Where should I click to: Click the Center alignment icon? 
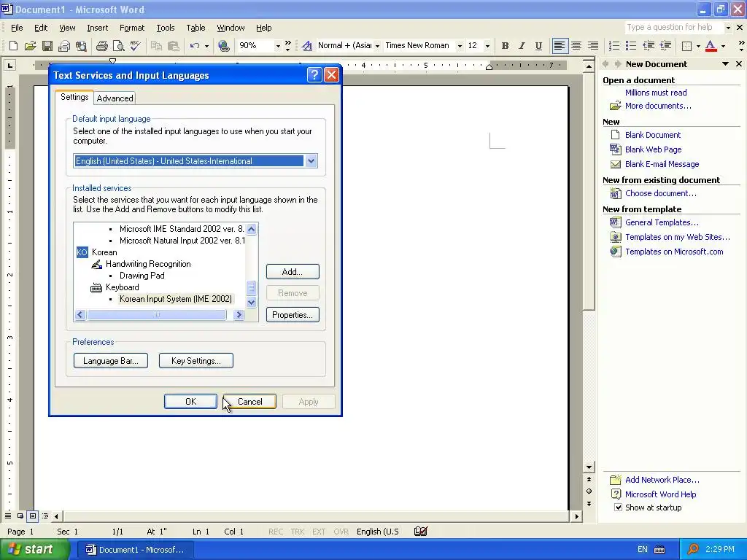point(576,46)
